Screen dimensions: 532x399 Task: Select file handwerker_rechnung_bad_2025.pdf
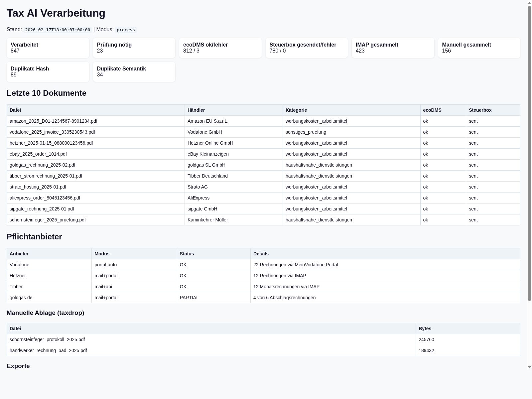point(48,350)
